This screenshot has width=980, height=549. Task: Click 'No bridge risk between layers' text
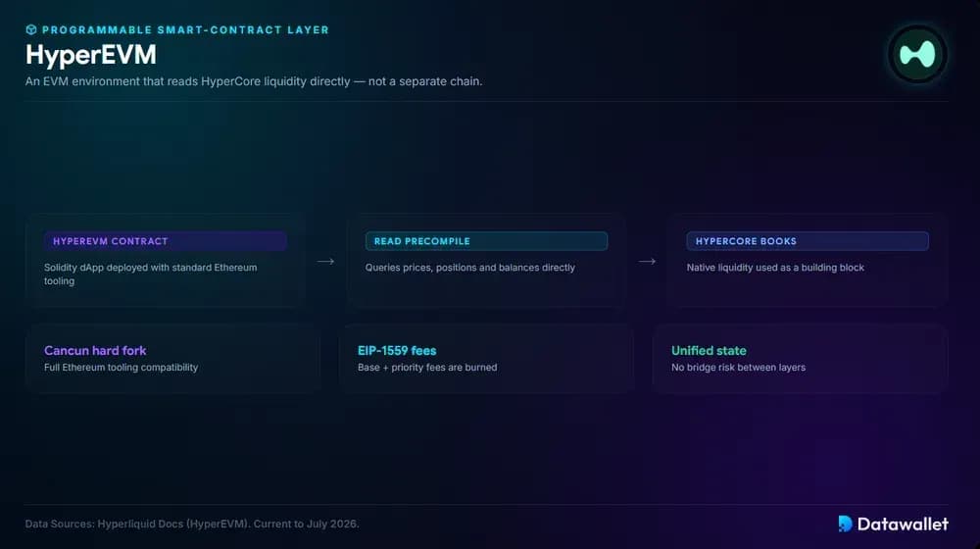coord(738,368)
